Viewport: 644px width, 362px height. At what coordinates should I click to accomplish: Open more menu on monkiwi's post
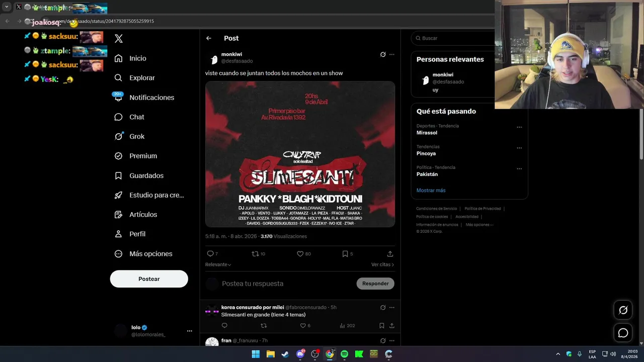click(392, 54)
